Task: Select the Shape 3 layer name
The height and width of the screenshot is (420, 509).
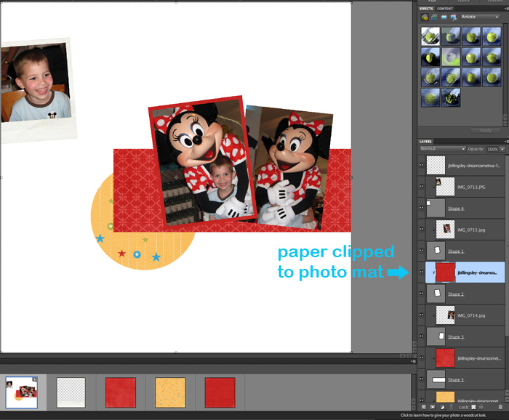Action: click(456, 337)
